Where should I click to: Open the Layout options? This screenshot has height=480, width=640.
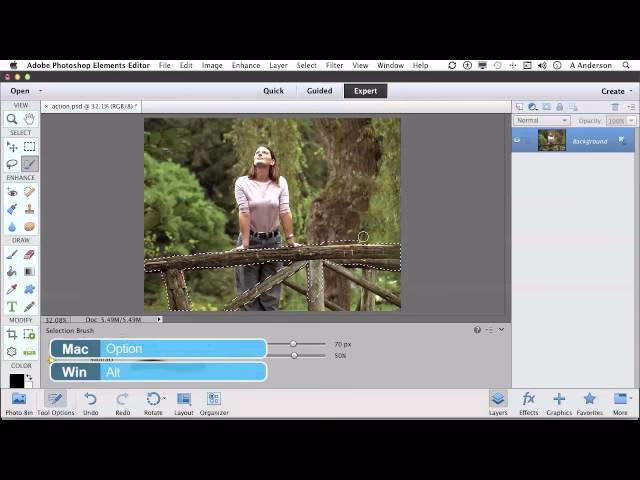(184, 404)
